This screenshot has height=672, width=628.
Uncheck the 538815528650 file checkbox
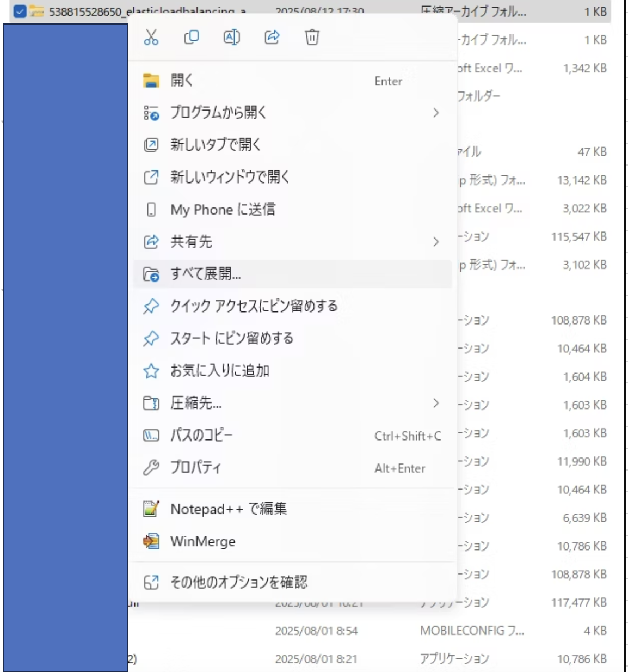(20, 11)
